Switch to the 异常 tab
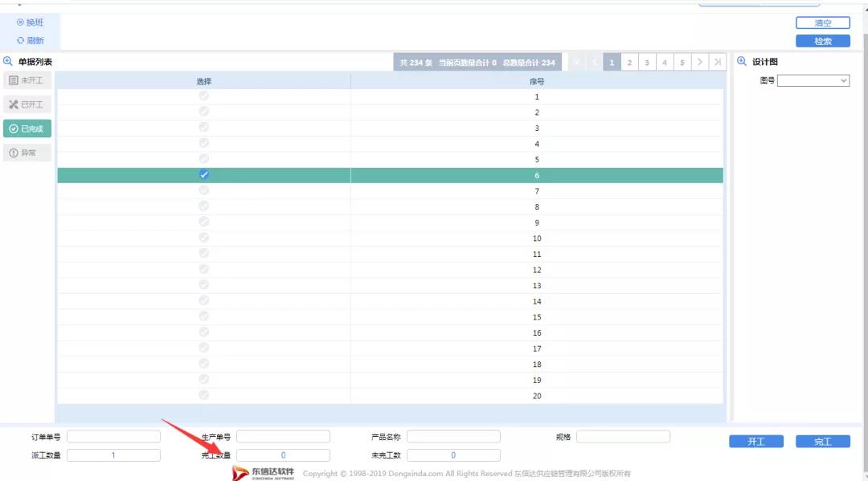The width and height of the screenshot is (868, 481). click(x=27, y=153)
